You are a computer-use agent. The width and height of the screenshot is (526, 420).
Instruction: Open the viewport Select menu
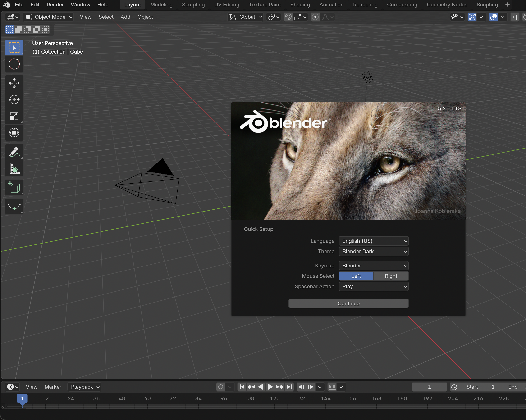(106, 17)
